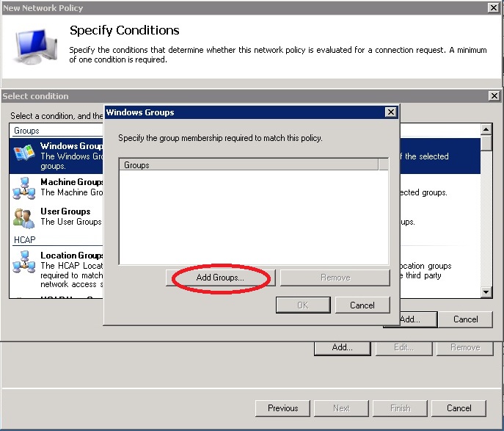Click the Finish button in the wizard
The image size is (504, 431).
click(x=400, y=408)
